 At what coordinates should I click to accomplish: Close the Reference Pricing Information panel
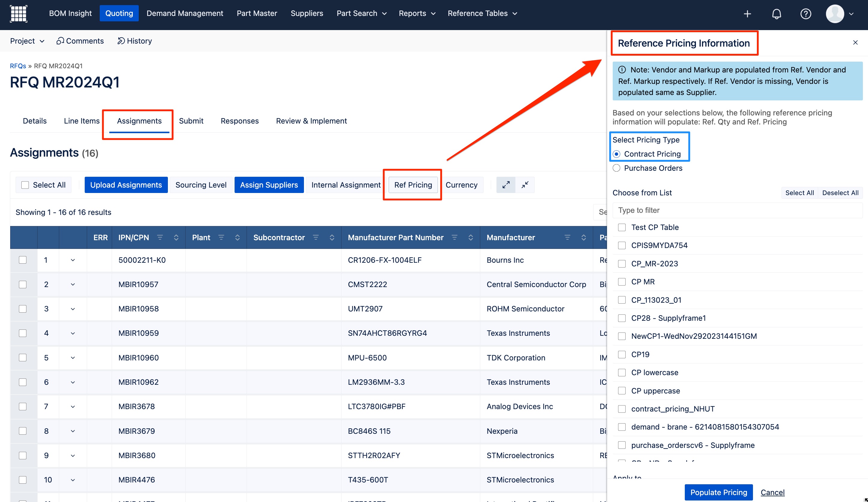[x=855, y=42]
